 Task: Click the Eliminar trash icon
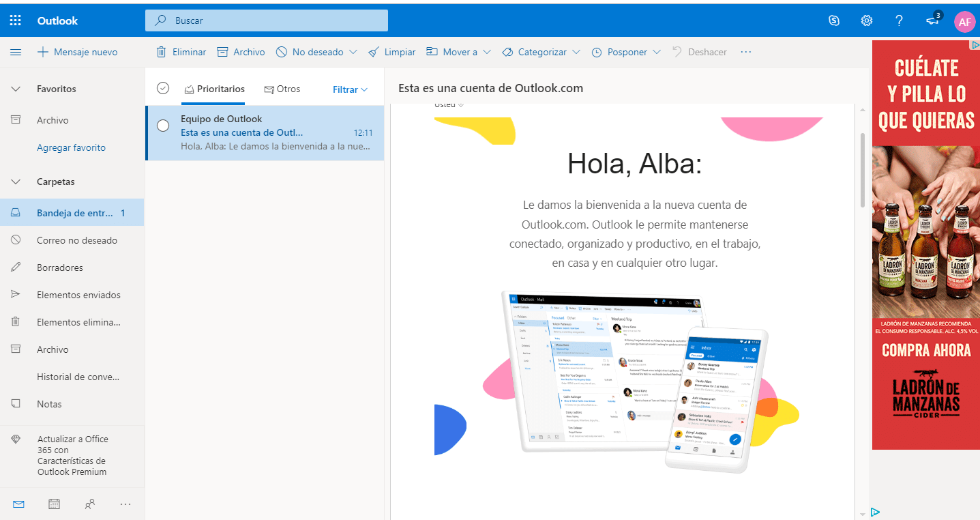pyautogui.click(x=162, y=52)
